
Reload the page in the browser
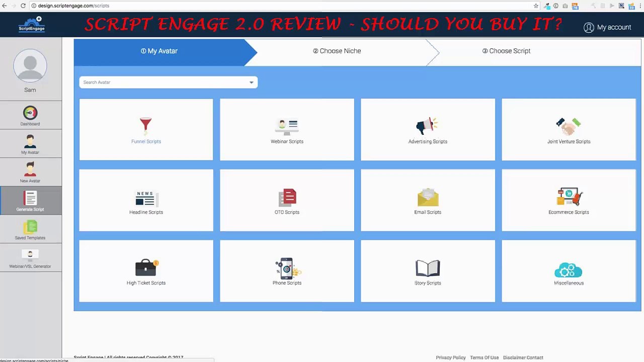(x=23, y=6)
